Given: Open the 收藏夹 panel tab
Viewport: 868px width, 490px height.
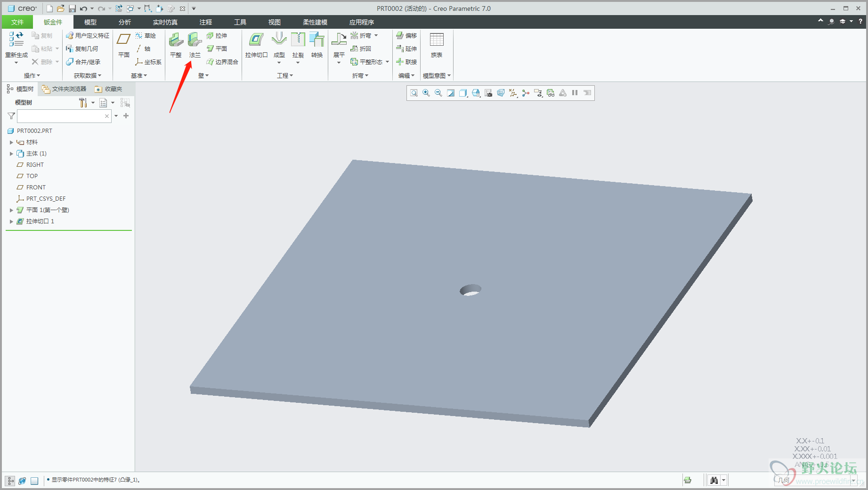Looking at the screenshot, I should click(108, 89).
